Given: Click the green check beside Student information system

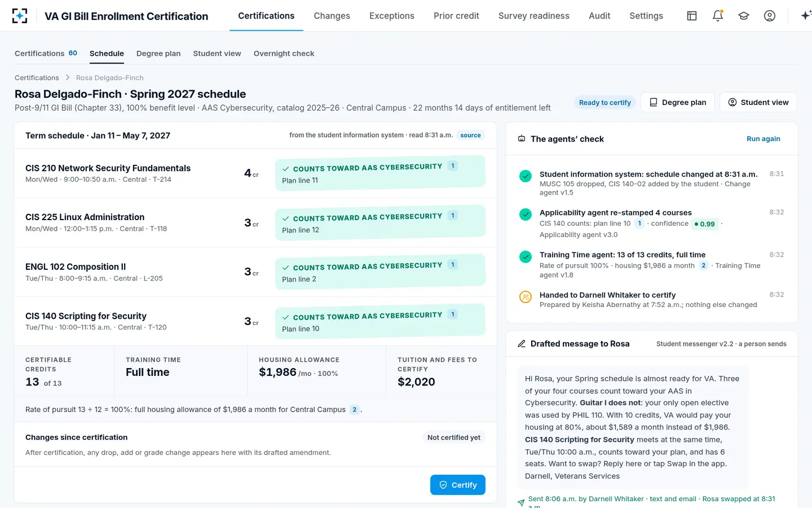Looking at the screenshot, I should [x=526, y=176].
